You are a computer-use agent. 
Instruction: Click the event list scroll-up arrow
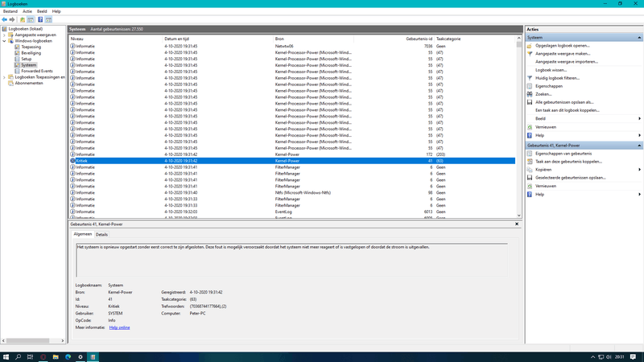tap(518, 38)
